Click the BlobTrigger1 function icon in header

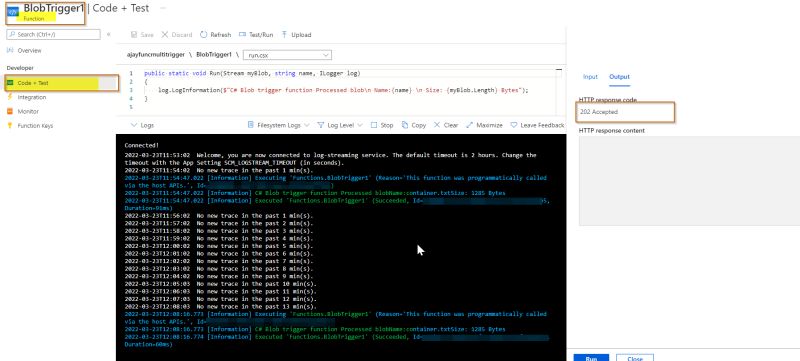point(13,12)
